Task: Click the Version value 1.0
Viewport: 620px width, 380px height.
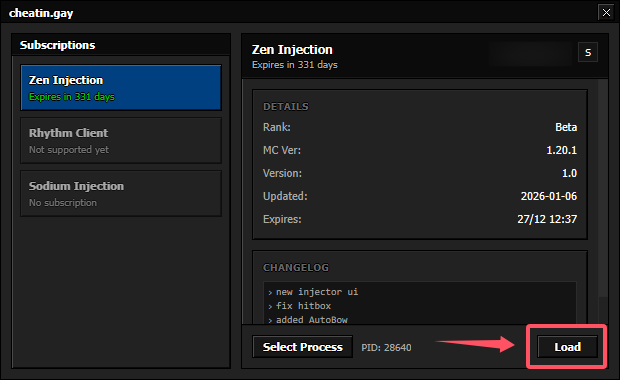Action: pos(569,173)
